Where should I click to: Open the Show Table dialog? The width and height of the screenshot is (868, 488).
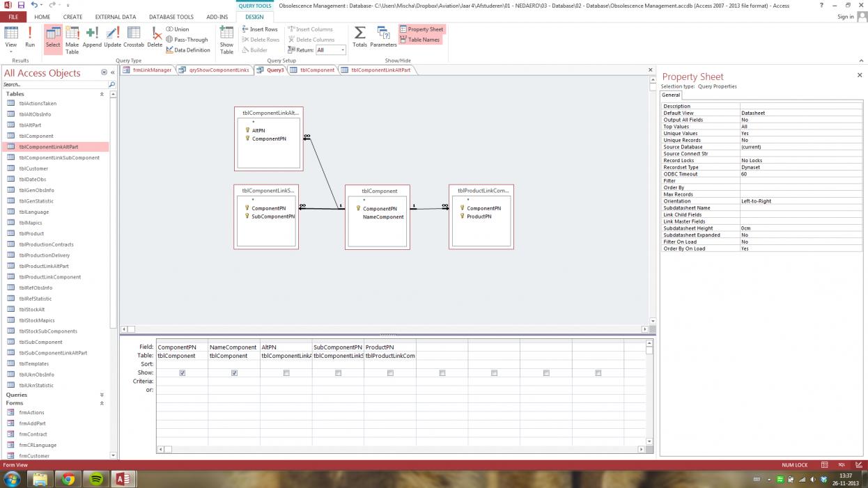226,38
